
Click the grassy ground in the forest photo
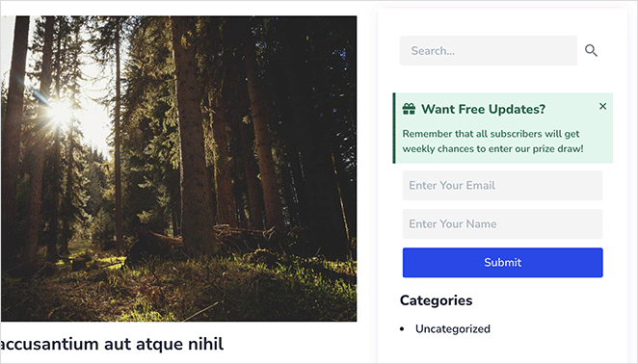point(179,291)
